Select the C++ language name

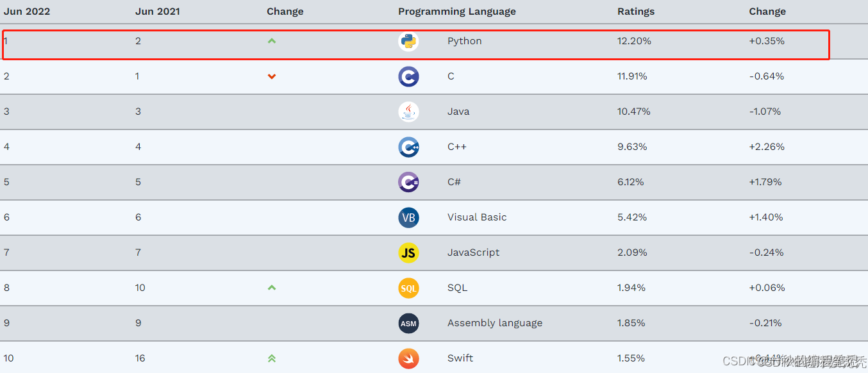(x=457, y=147)
